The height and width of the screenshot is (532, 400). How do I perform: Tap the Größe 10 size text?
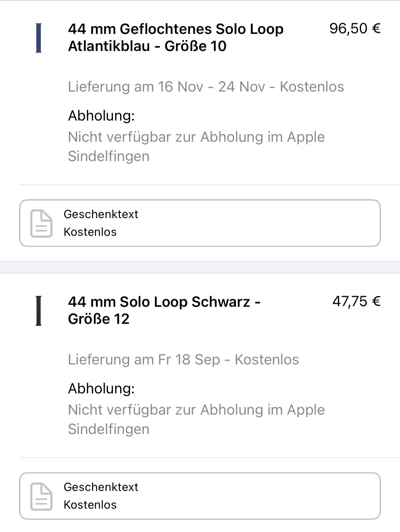pos(195,46)
